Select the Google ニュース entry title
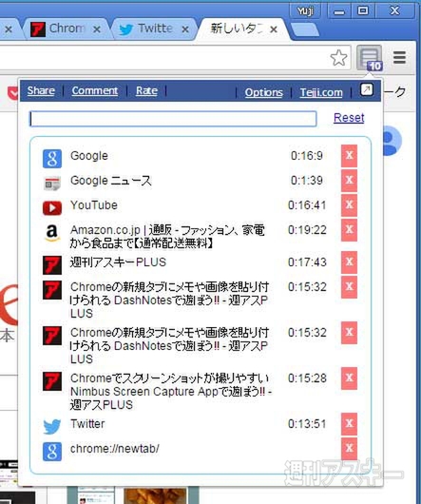 [110, 181]
